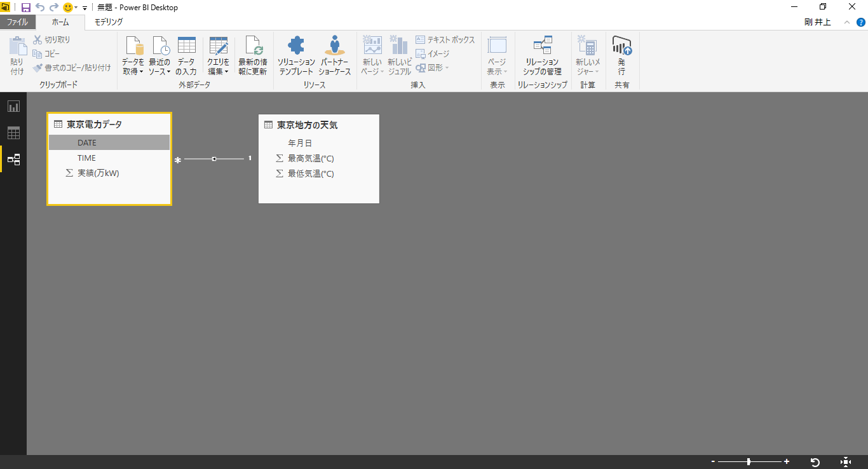The width and height of the screenshot is (868, 469).
Task: Open the データを取得 dropdown
Action: coord(133,56)
